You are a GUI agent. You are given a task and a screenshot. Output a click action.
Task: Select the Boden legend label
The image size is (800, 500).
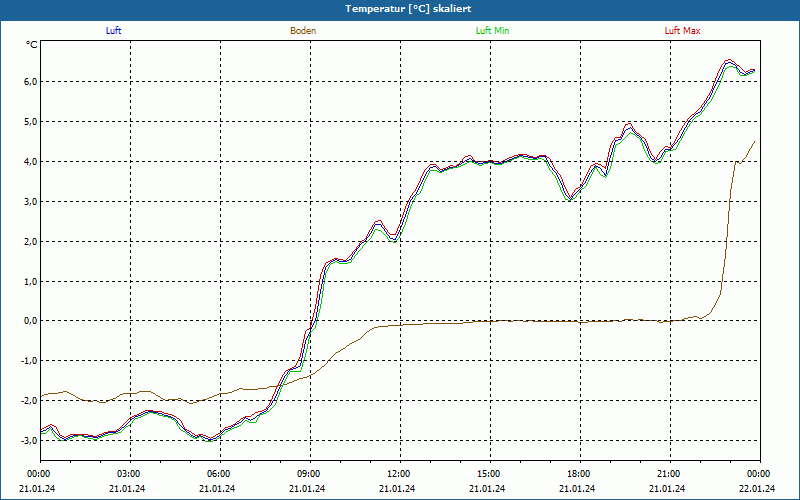[303, 31]
